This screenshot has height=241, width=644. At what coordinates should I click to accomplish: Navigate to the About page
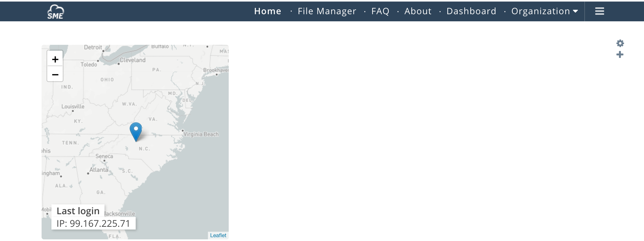pyautogui.click(x=418, y=11)
